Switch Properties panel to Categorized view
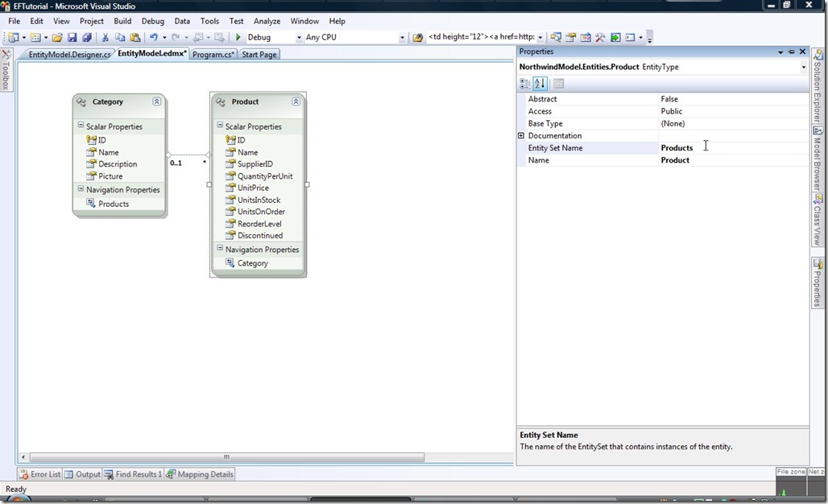828x504 pixels. (x=525, y=84)
